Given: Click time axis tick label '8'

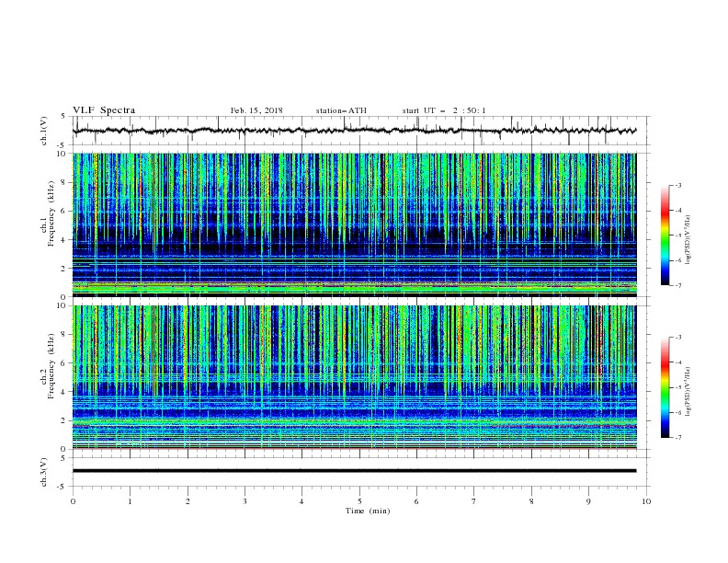Looking at the screenshot, I should [x=531, y=501].
